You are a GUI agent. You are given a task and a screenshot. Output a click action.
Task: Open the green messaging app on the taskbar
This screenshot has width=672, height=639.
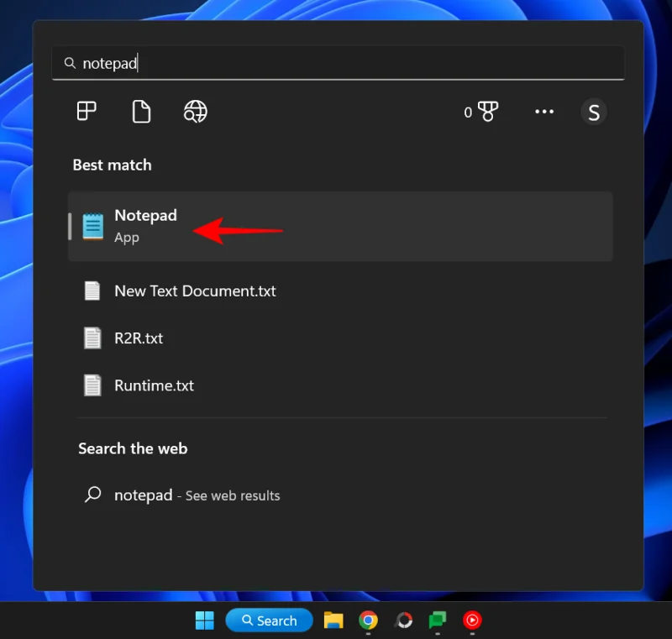[x=437, y=621]
